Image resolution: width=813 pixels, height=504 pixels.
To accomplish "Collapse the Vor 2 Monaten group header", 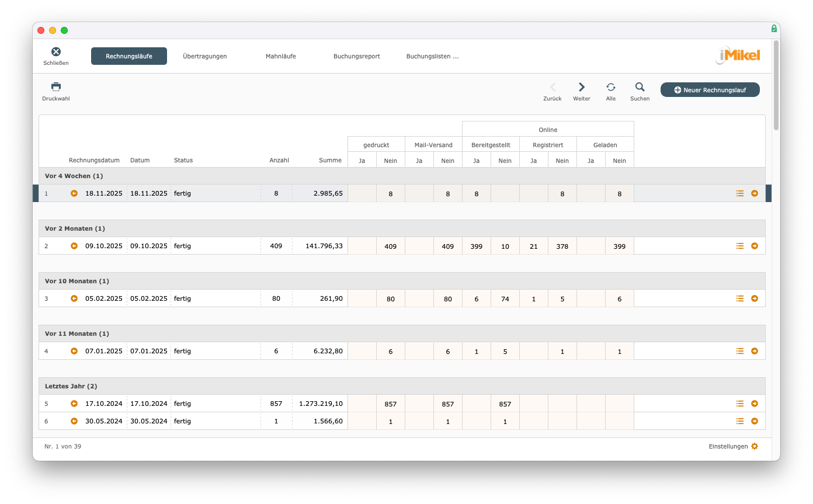I will point(75,228).
